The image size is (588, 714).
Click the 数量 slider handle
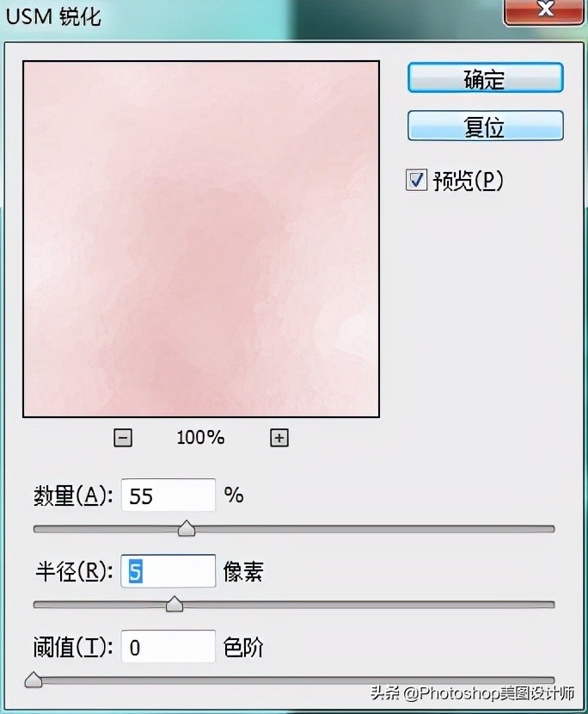click(187, 529)
